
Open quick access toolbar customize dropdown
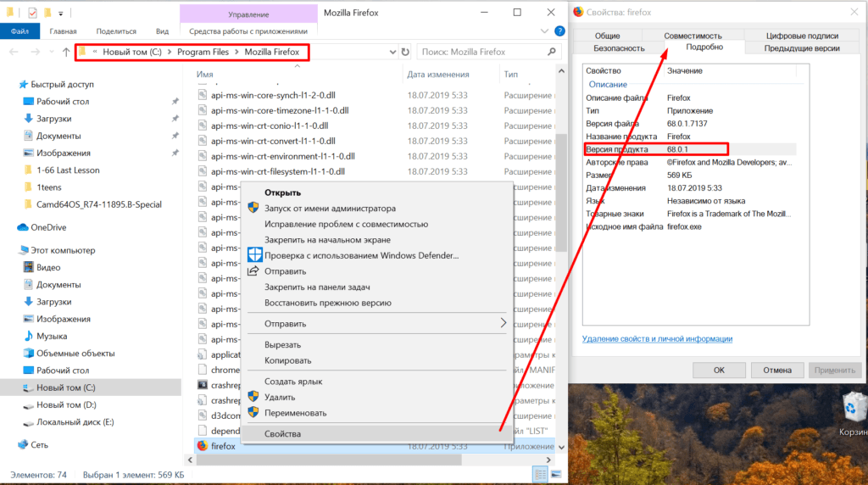[x=60, y=13]
